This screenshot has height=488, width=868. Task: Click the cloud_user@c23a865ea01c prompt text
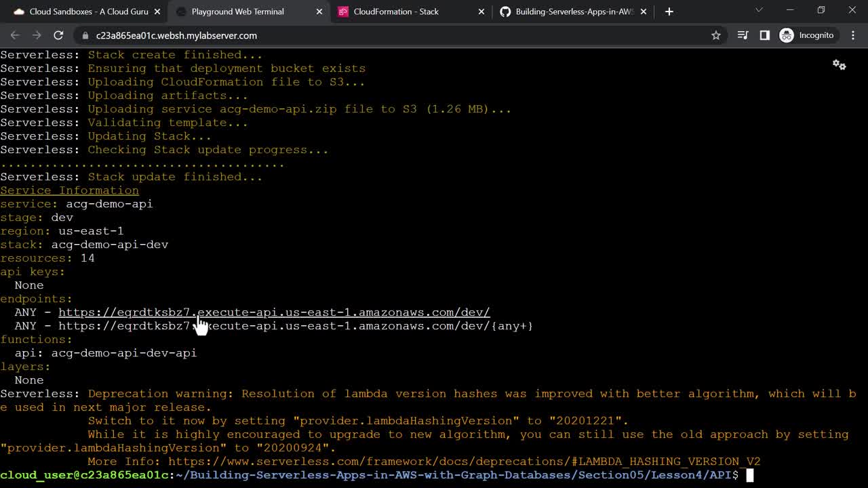(x=84, y=475)
